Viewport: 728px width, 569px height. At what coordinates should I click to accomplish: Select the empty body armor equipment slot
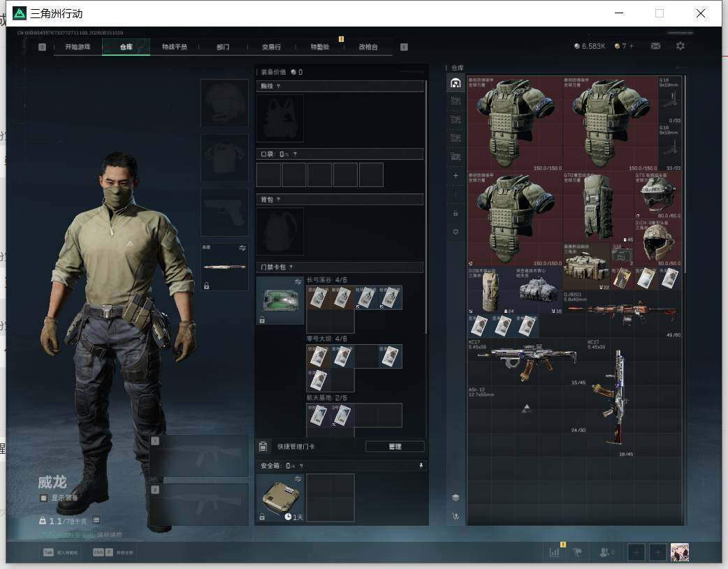[x=224, y=158]
